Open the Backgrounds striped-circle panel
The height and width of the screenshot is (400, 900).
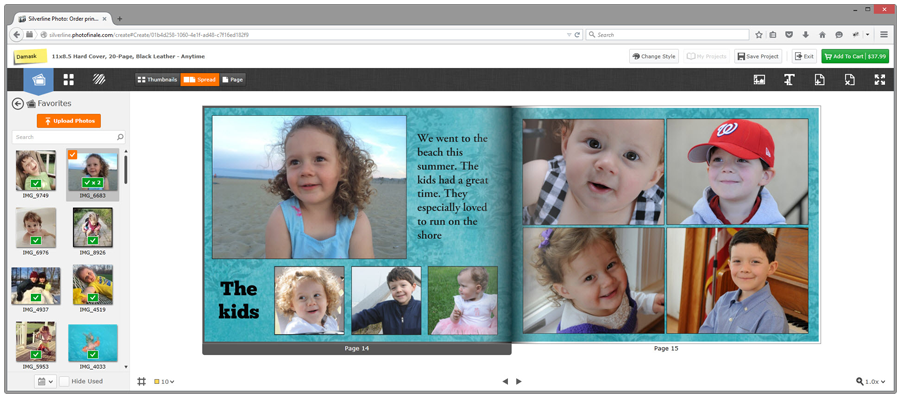point(99,80)
